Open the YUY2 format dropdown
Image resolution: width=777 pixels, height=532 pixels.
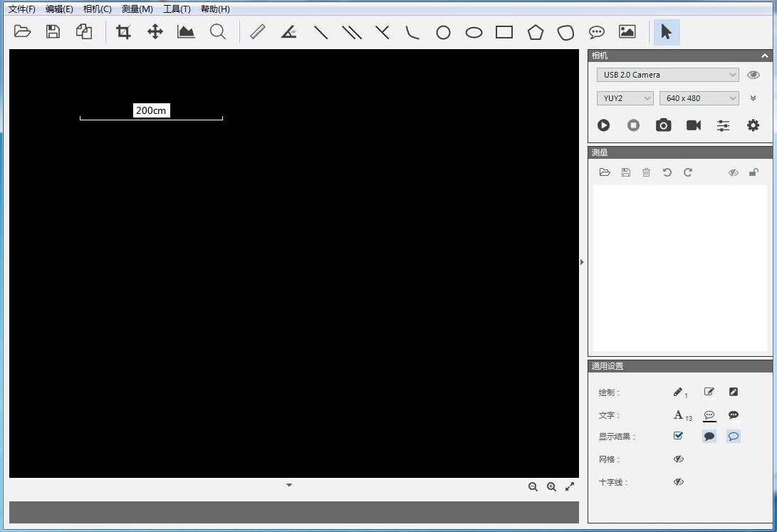pos(625,98)
